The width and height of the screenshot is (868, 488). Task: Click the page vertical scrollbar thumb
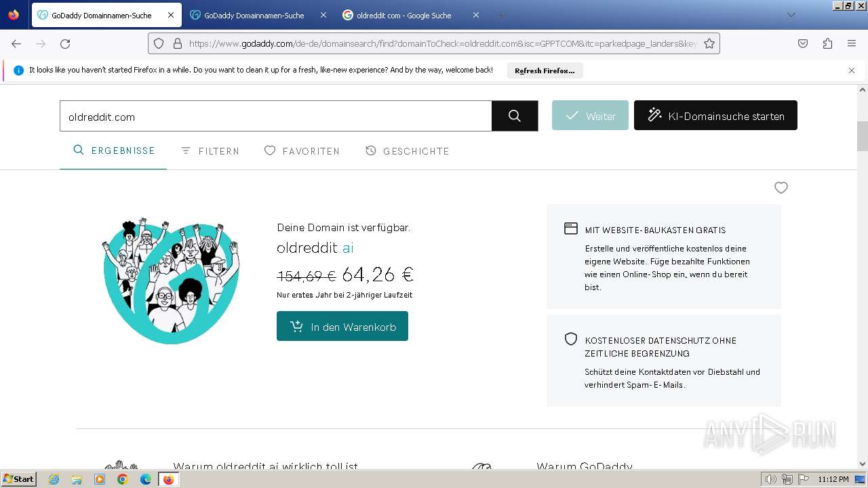click(x=863, y=136)
